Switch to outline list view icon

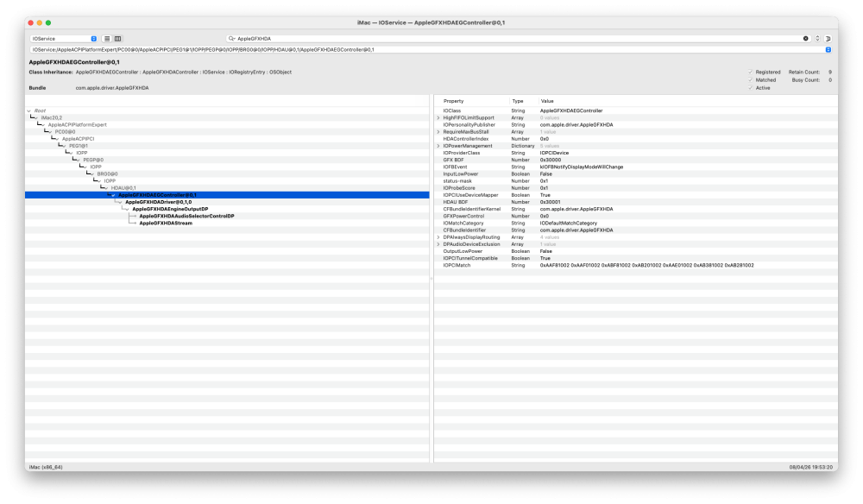[107, 39]
